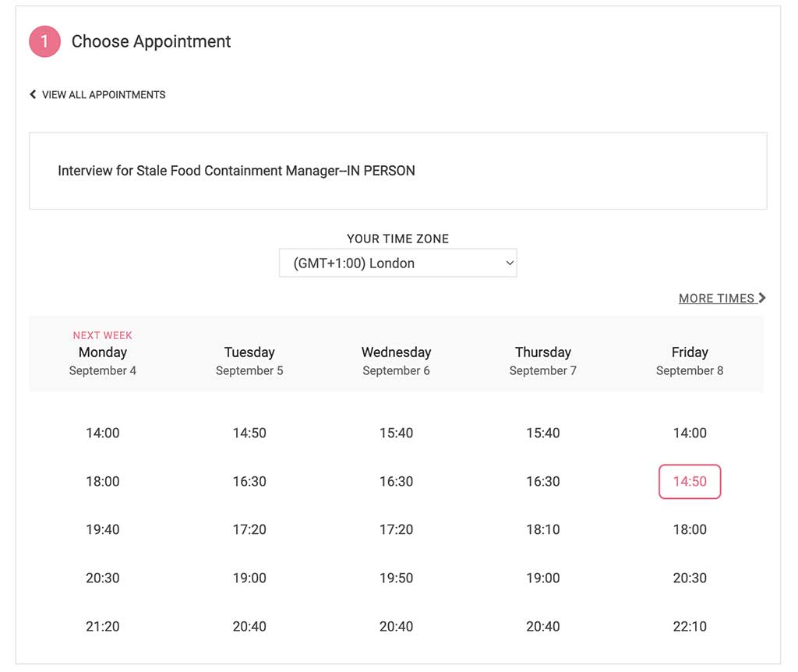798x672 pixels.
Task: Choose Wednesday 19:50 slot
Action: [396, 578]
